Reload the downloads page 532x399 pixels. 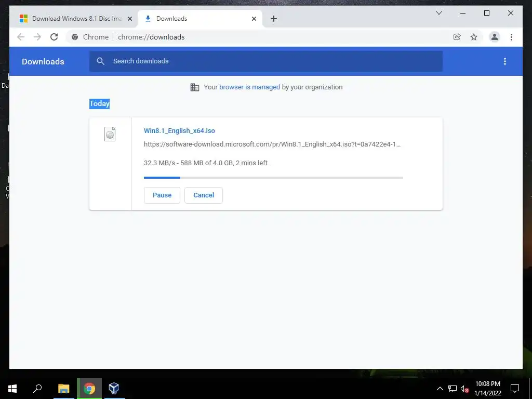click(54, 37)
